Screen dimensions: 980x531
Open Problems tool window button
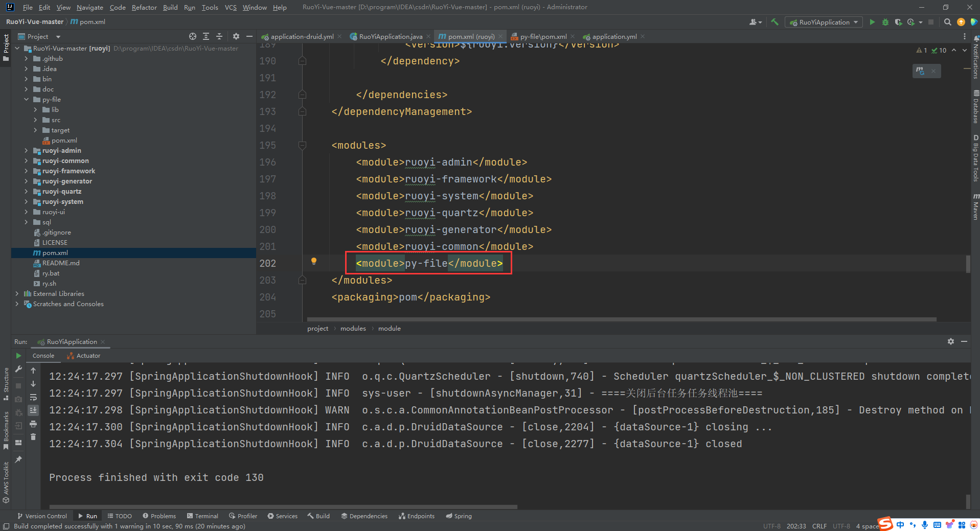[x=159, y=516]
